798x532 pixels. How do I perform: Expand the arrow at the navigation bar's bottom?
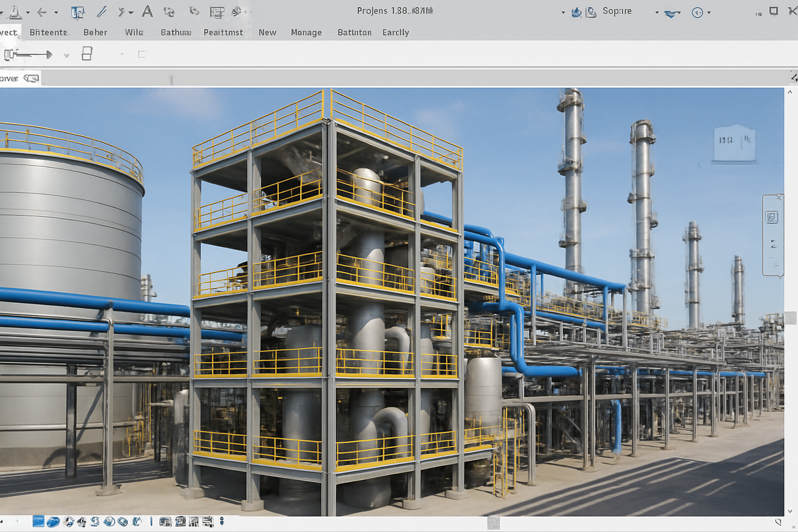coord(779,277)
